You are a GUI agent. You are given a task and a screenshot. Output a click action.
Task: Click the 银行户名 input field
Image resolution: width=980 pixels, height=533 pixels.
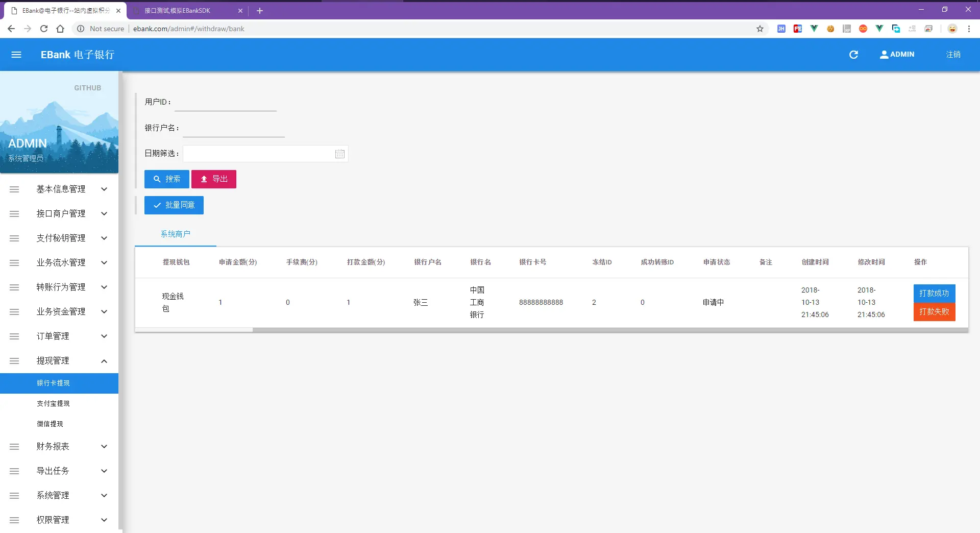pos(234,128)
